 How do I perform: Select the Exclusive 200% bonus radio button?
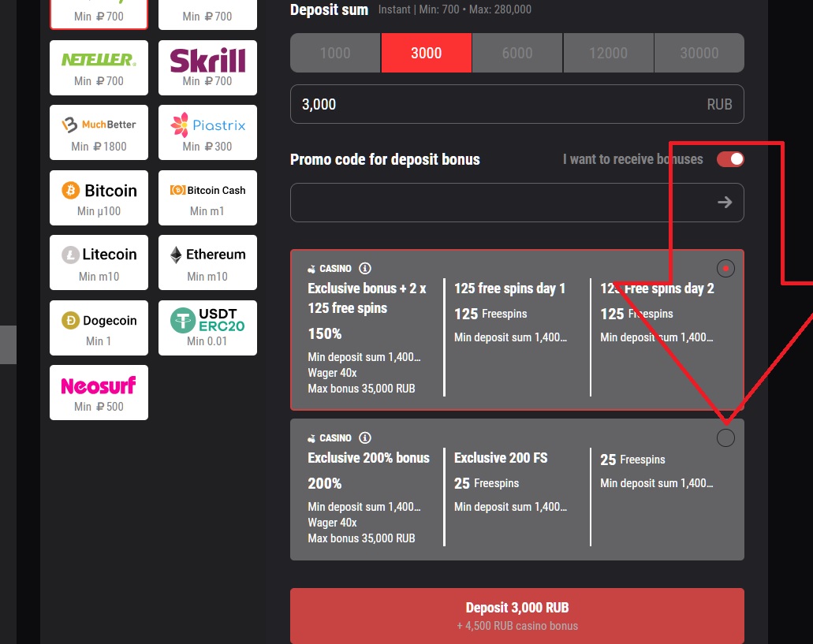point(725,438)
